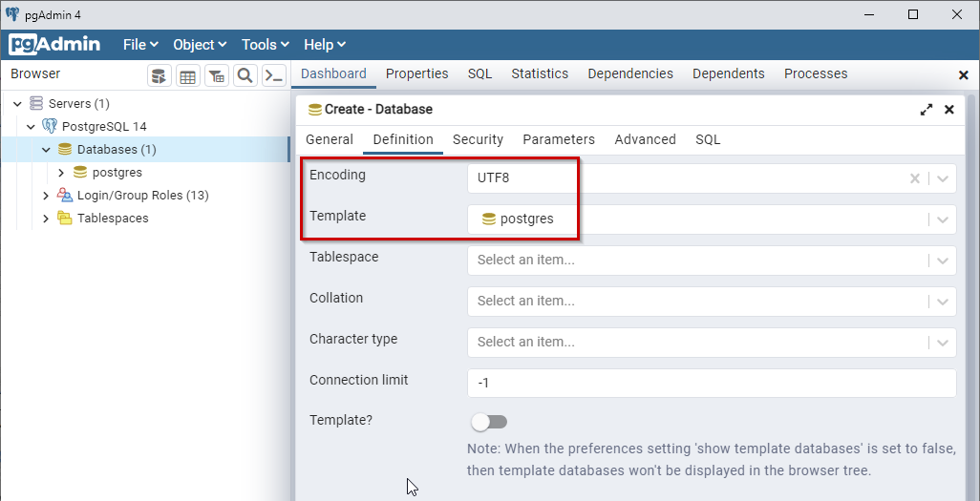Click the postgres database icon in tree
Screen dimensions: 980x501
click(x=80, y=173)
